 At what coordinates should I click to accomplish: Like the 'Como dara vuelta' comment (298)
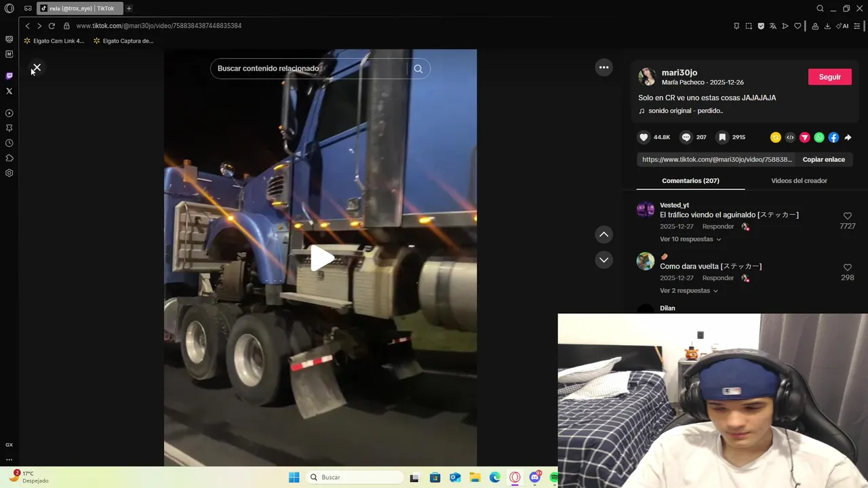(x=847, y=268)
